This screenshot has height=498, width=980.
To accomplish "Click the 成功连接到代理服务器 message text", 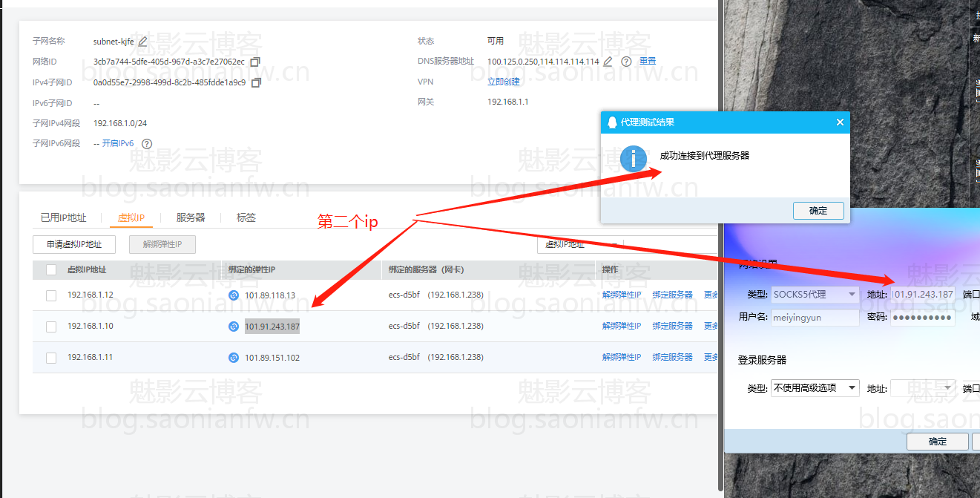I will click(x=705, y=156).
